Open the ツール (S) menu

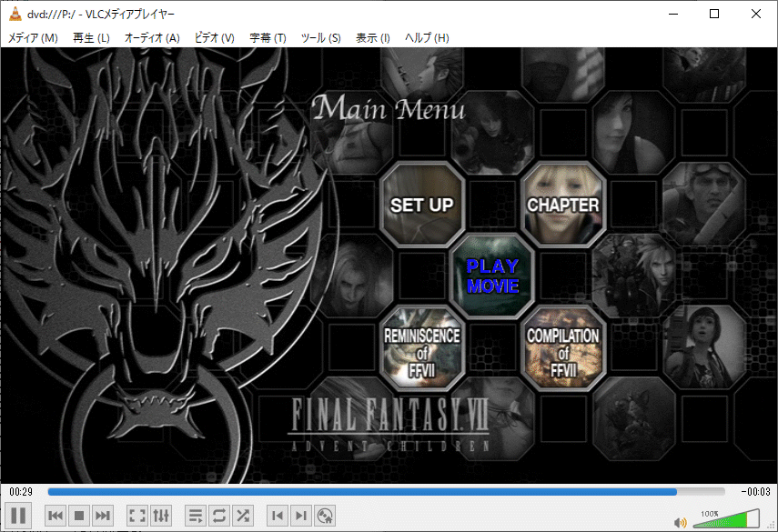(321, 37)
